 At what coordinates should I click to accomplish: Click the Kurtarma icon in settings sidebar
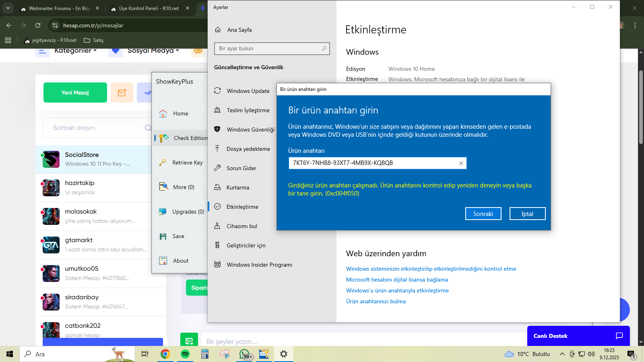point(217,187)
